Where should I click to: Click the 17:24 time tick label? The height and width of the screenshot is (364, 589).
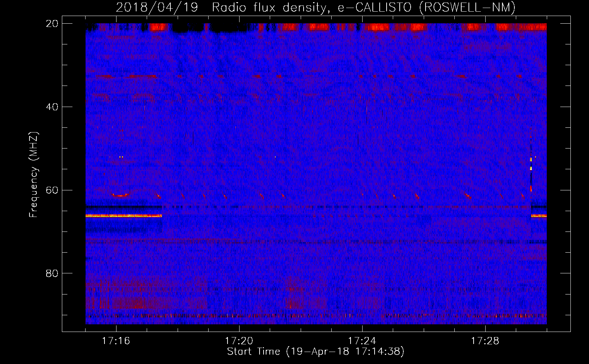pos(362,341)
